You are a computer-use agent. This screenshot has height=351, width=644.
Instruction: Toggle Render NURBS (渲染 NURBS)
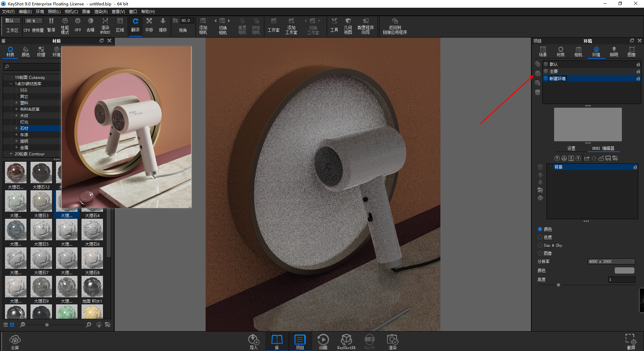click(105, 26)
